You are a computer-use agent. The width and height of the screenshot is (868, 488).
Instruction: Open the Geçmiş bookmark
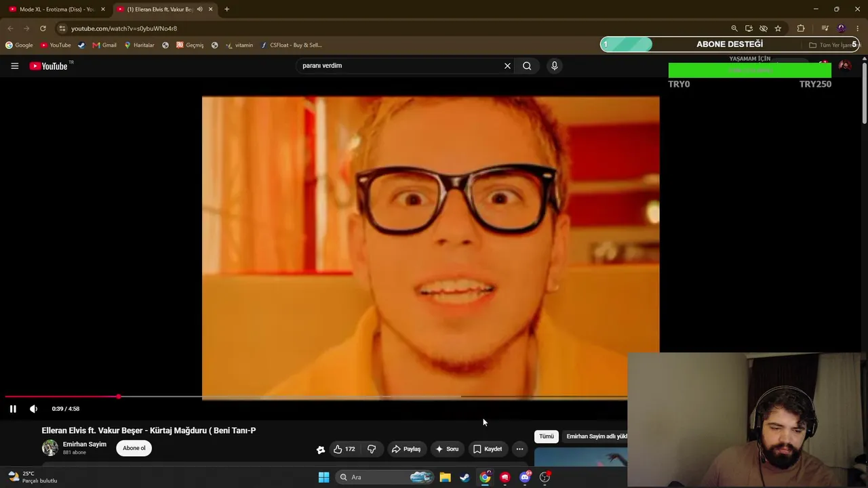[190, 45]
